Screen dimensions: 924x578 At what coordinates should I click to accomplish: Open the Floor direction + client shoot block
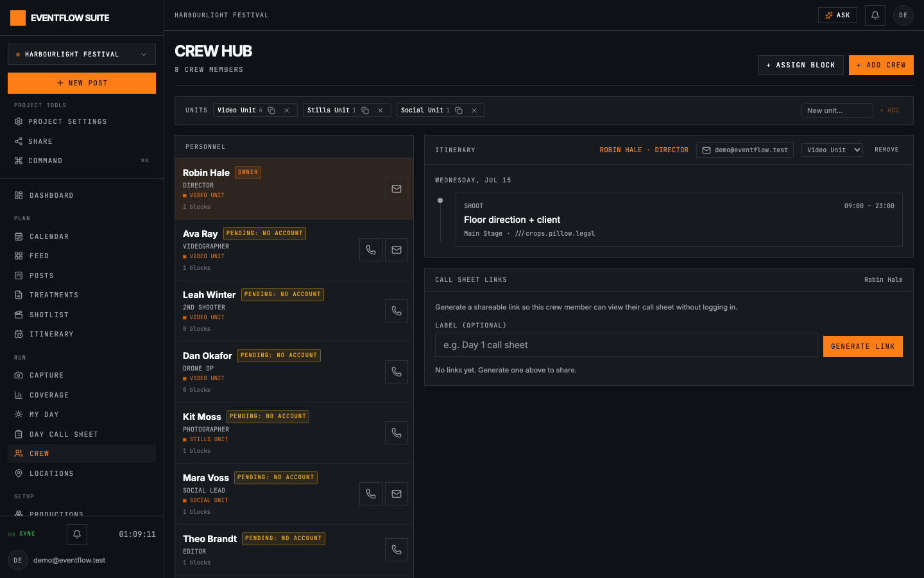679,220
